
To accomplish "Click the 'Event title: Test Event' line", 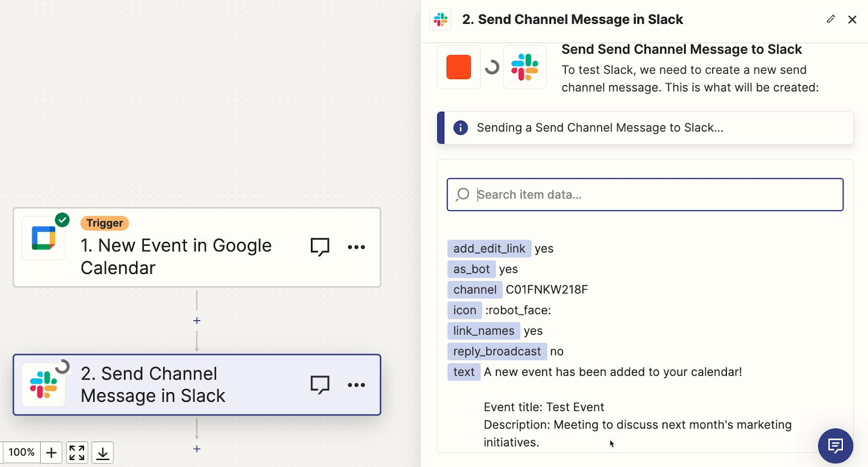I will [544, 407].
